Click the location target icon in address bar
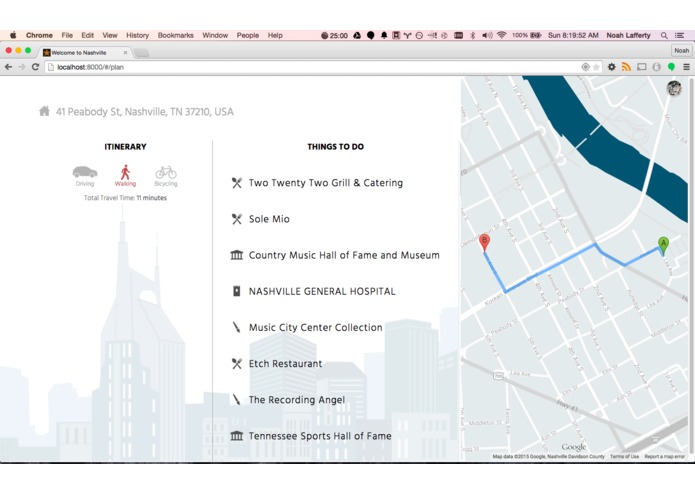The width and height of the screenshot is (695, 494). click(x=586, y=67)
